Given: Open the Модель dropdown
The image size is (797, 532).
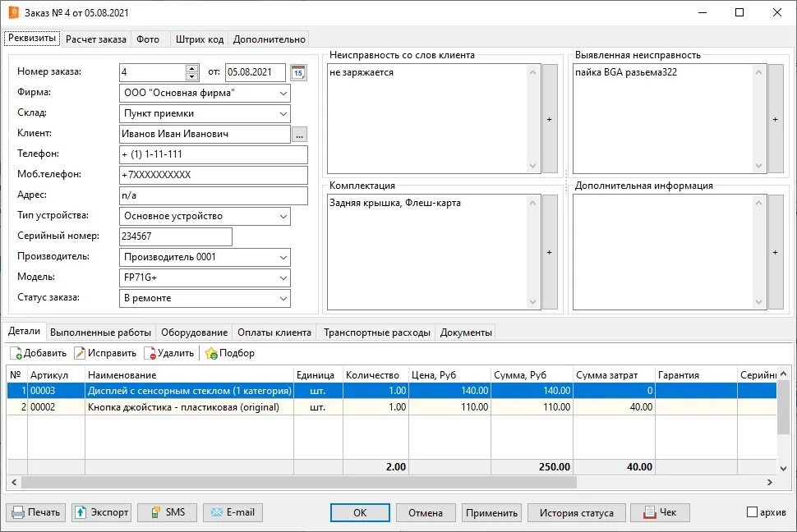Looking at the screenshot, I should coord(283,277).
